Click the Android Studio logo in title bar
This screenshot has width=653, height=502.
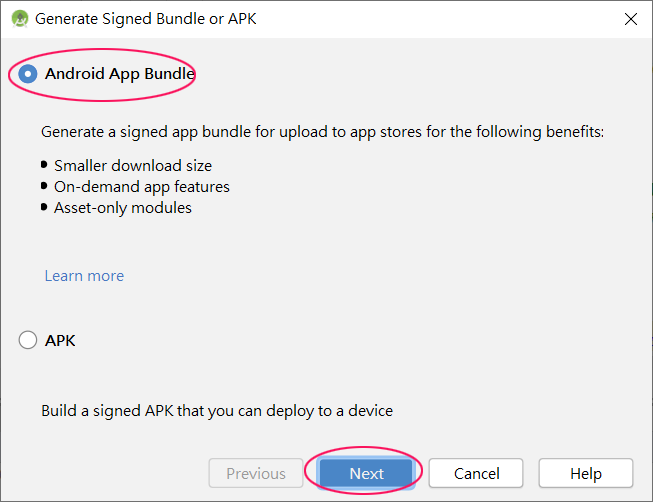pos(20,19)
